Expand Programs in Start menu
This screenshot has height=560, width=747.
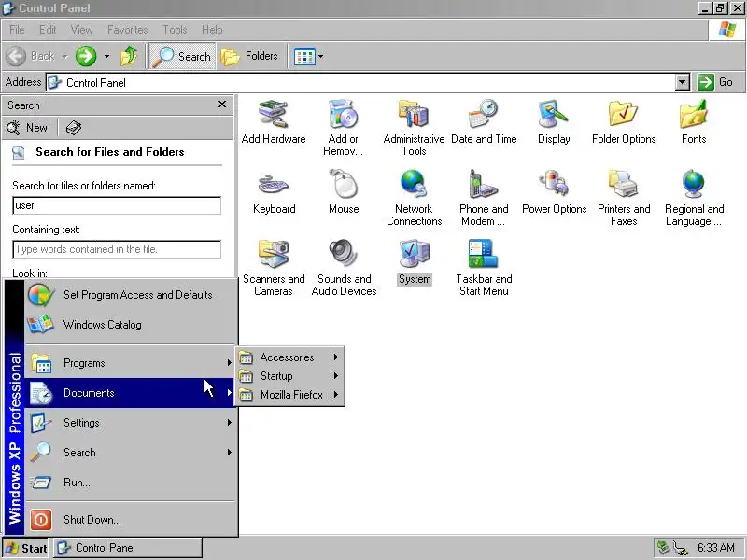coord(131,363)
